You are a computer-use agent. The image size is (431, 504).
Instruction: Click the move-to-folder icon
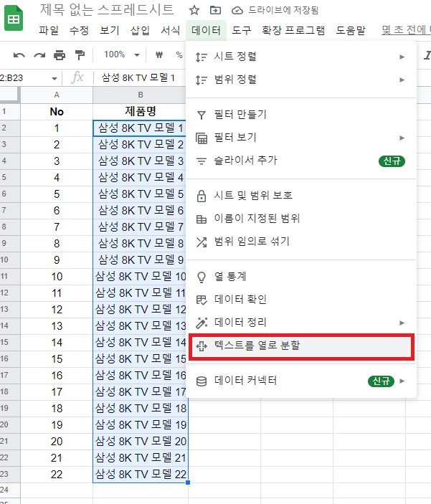click(215, 10)
